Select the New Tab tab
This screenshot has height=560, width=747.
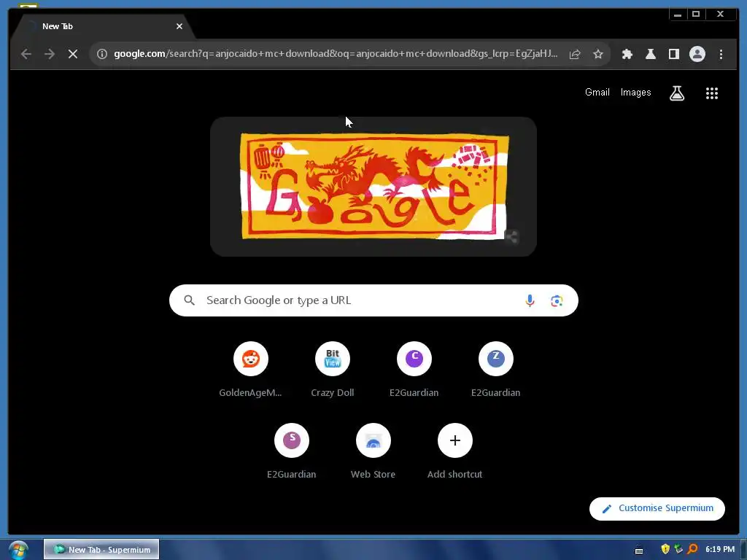click(102, 27)
